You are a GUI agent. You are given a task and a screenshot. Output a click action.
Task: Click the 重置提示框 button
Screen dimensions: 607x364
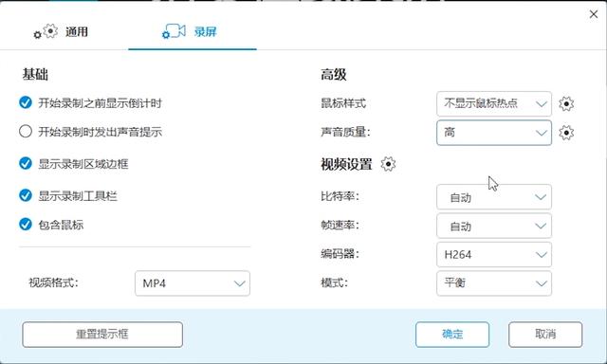pos(102,335)
